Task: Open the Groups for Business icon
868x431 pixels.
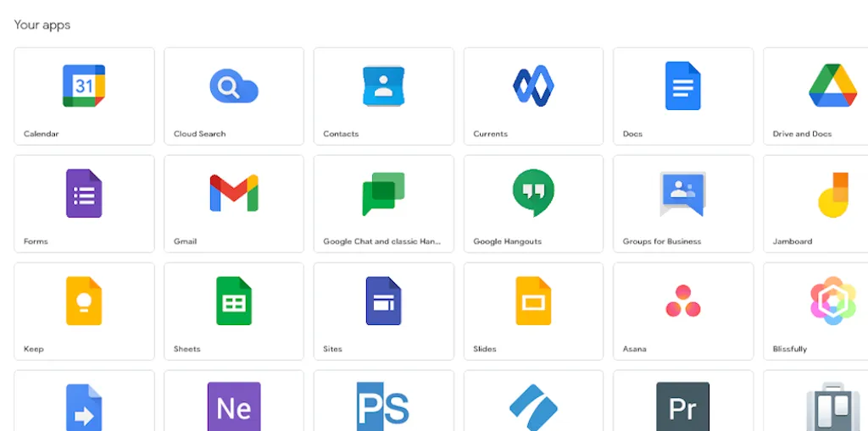Action: (682, 194)
